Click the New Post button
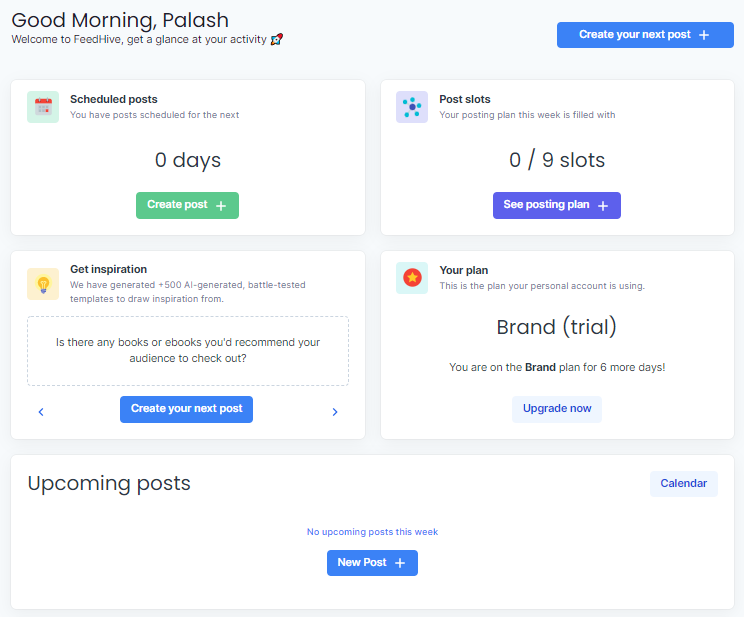744x617 pixels. [x=372, y=563]
